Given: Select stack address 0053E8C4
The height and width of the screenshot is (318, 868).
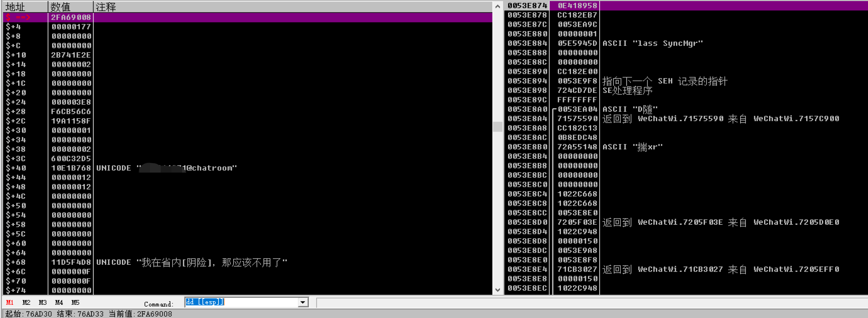Looking at the screenshot, I should point(527,194).
